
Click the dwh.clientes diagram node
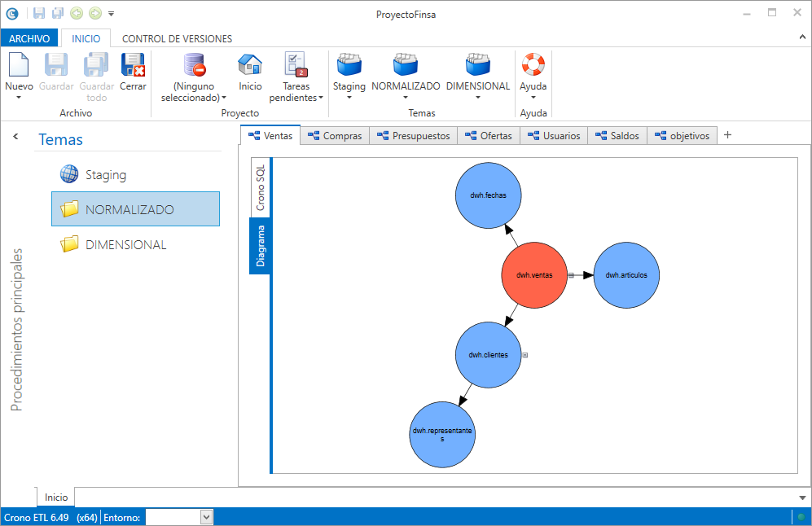[x=488, y=355]
